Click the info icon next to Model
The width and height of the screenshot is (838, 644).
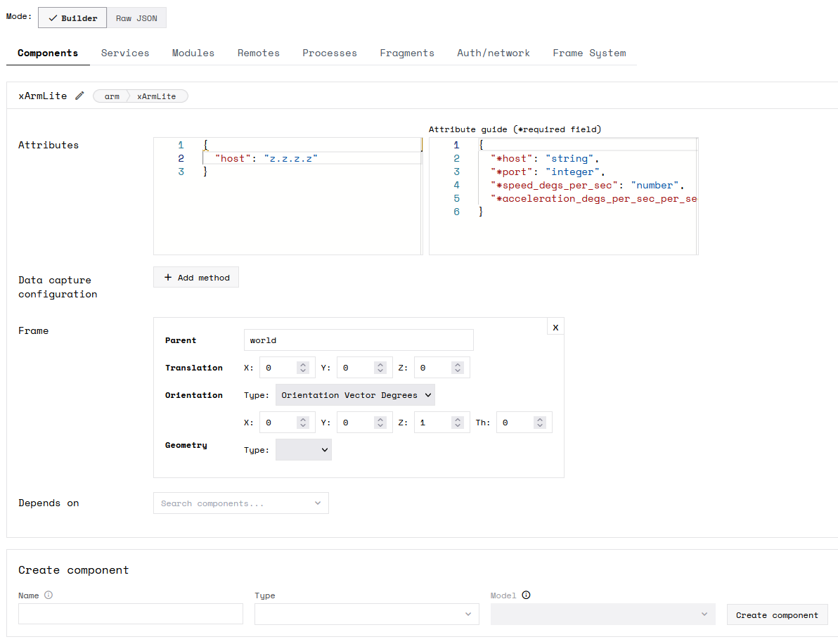coord(526,595)
